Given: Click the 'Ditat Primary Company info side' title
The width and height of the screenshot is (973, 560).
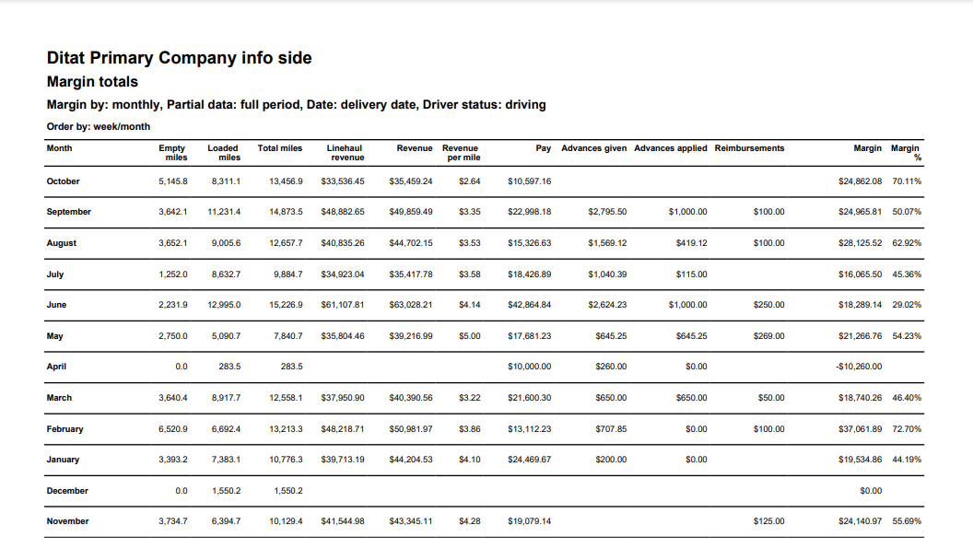Looking at the screenshot, I should click(179, 58).
